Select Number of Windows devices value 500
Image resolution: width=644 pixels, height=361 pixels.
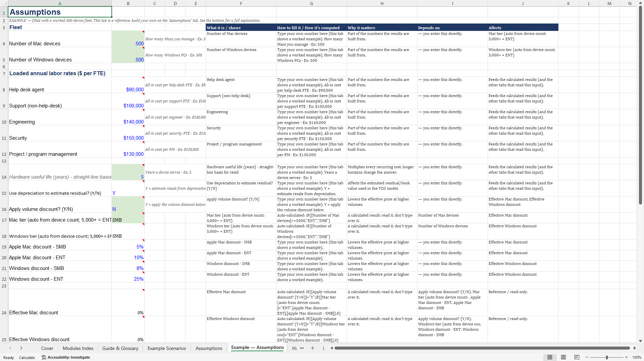(128, 55)
